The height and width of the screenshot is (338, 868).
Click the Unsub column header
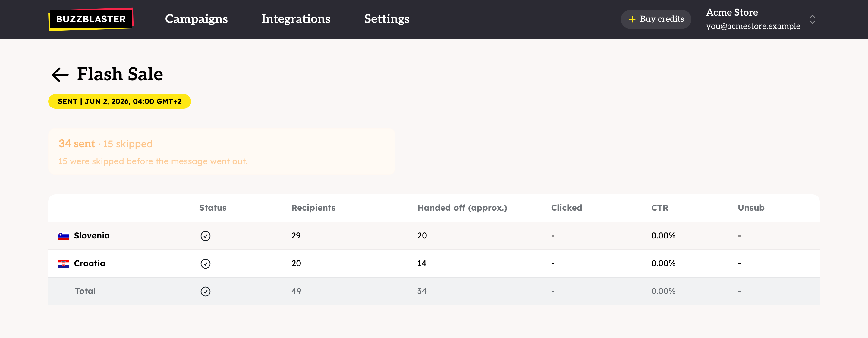[x=751, y=208]
